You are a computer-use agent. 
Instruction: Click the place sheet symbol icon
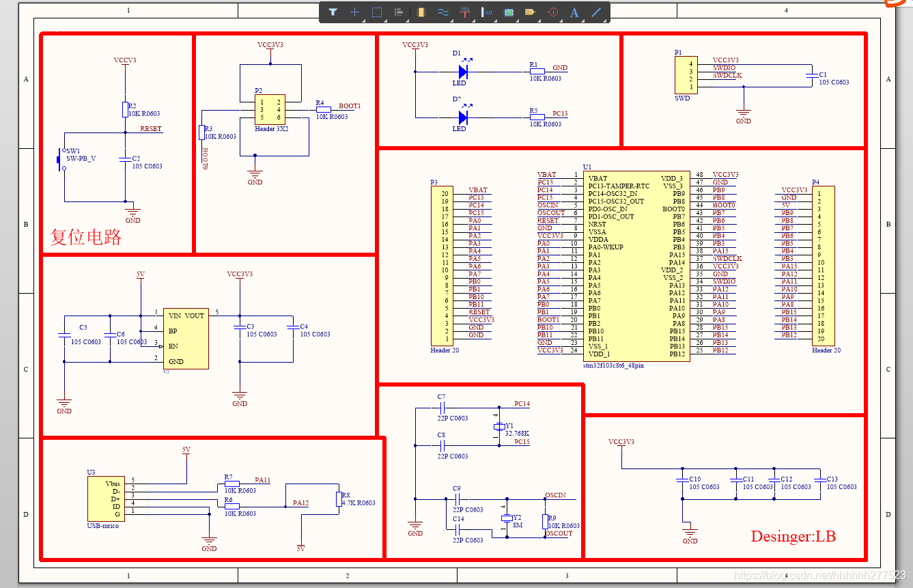point(509,12)
